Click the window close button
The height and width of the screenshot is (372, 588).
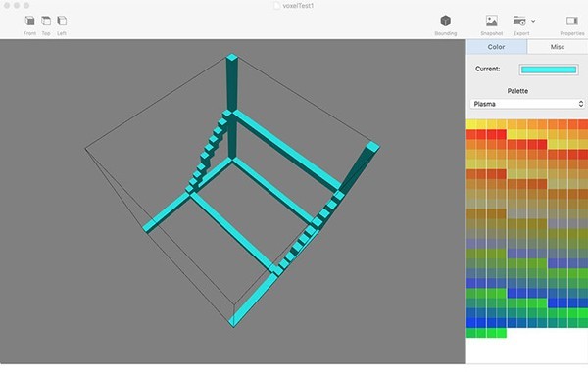[x=7, y=6]
